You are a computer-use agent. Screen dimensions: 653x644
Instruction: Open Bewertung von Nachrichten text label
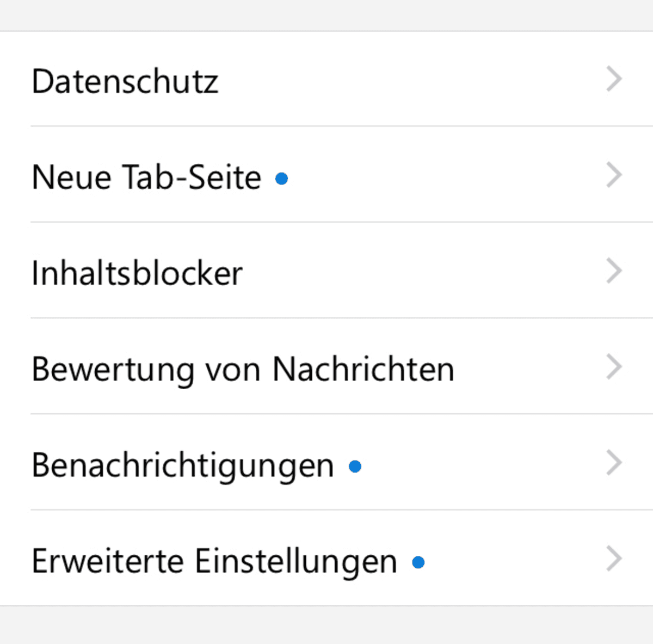pyautogui.click(x=243, y=369)
